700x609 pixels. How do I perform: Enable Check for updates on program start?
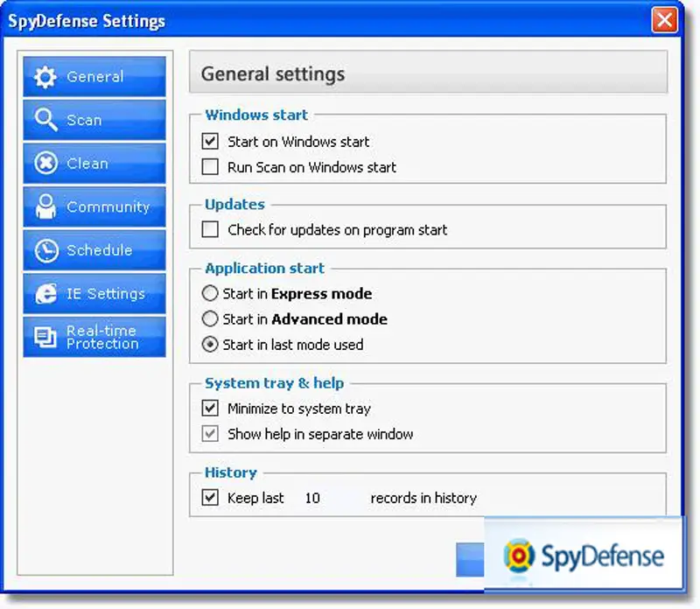(210, 229)
